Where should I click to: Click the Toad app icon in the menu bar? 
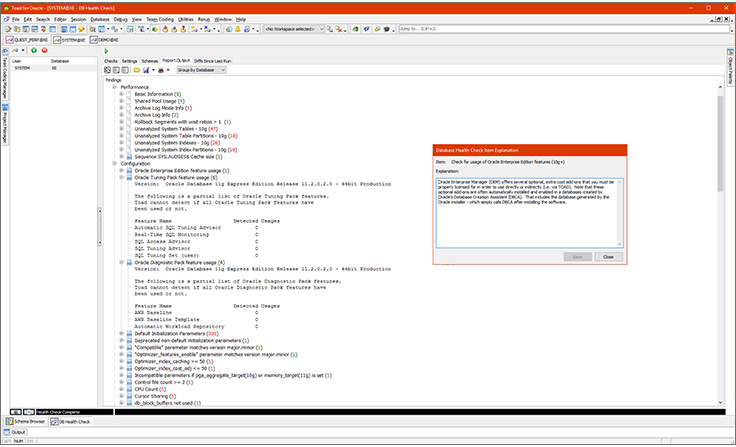click(x=6, y=19)
